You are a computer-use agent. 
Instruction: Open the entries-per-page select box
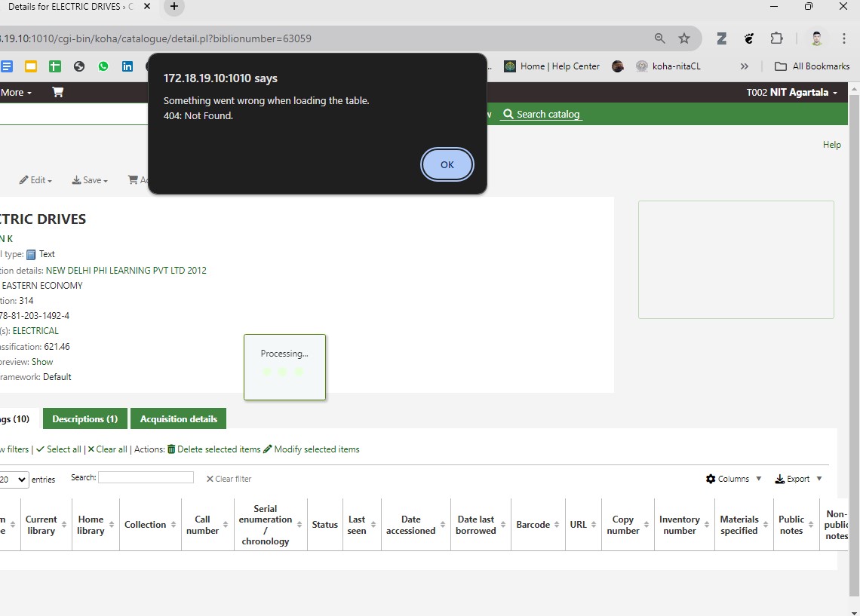tap(14, 480)
